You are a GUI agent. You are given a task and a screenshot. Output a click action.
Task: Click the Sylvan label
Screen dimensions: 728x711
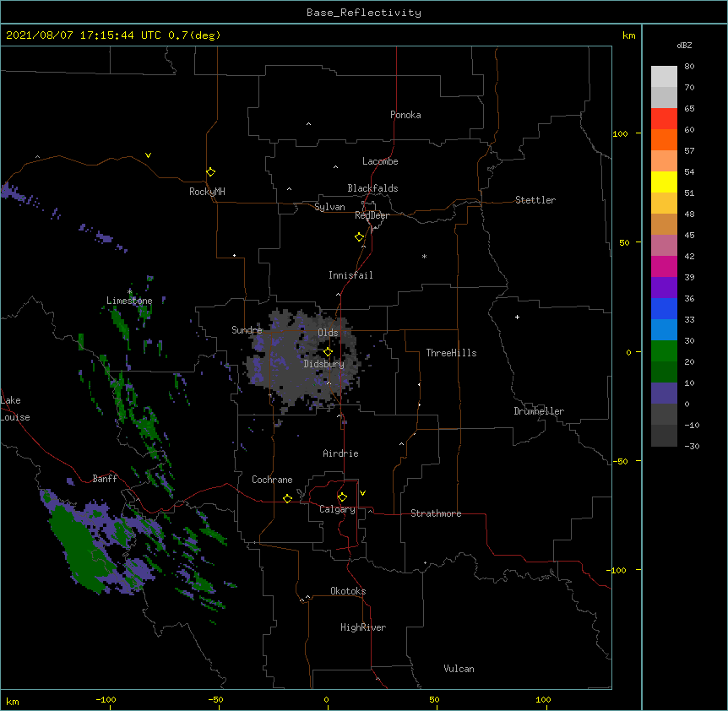(x=329, y=207)
